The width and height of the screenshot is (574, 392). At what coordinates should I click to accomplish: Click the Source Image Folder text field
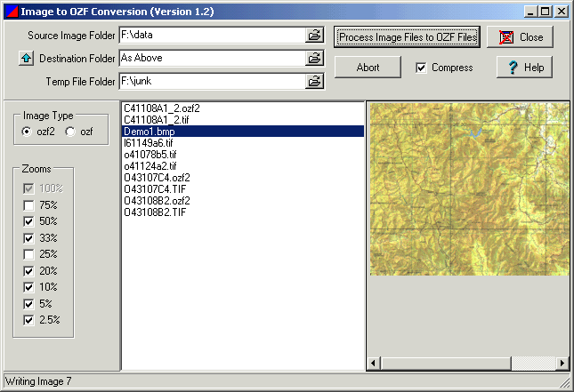pyautogui.click(x=210, y=36)
